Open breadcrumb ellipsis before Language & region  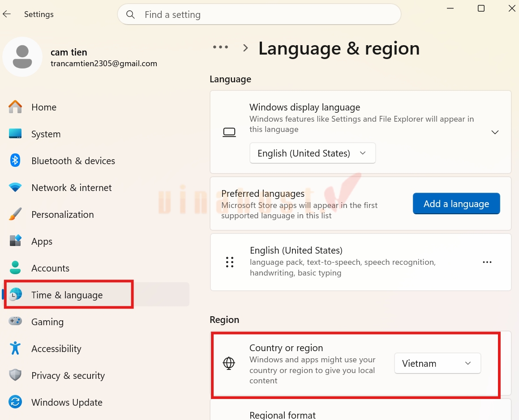pyautogui.click(x=220, y=47)
